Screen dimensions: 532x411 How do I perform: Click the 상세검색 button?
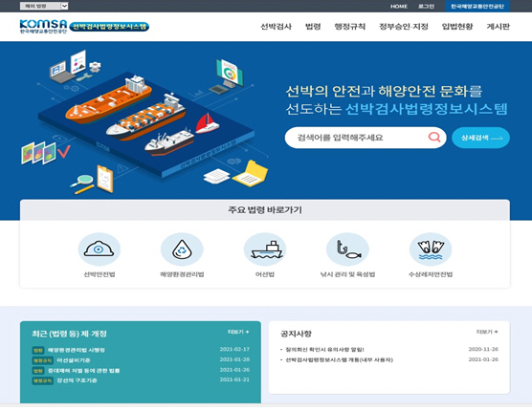480,138
